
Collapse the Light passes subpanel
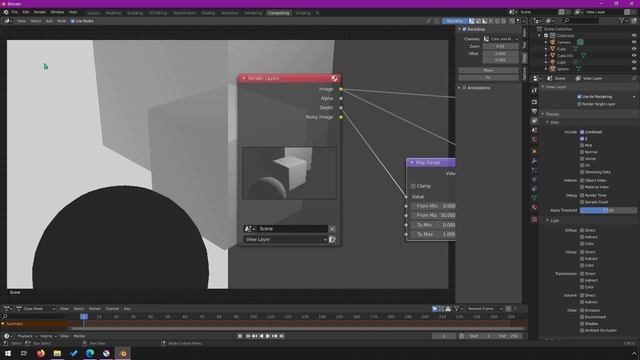click(547, 220)
